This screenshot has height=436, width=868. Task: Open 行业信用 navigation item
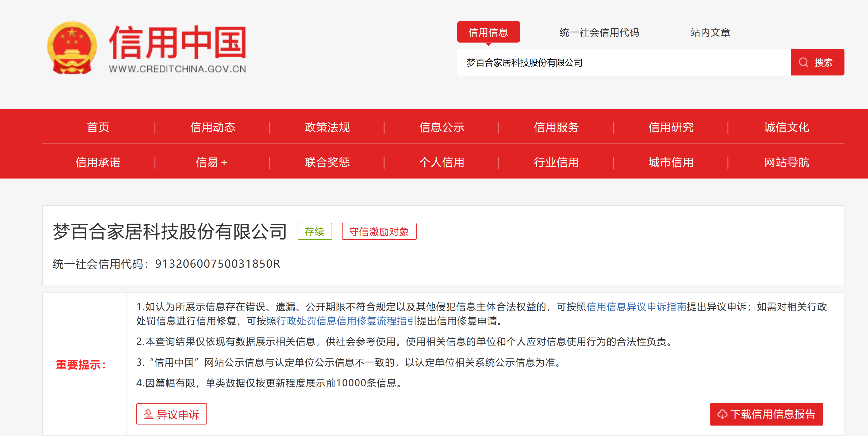556,162
